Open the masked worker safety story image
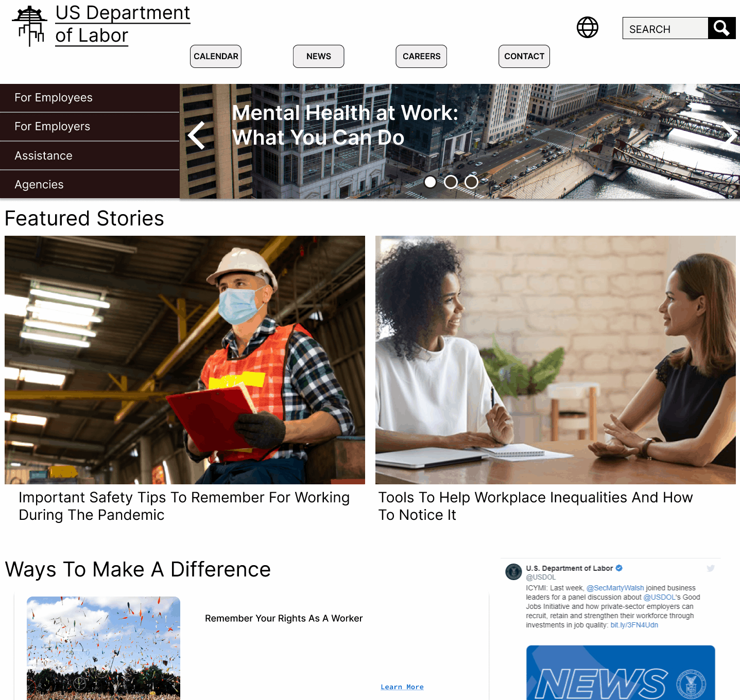The width and height of the screenshot is (740, 700). 185,360
